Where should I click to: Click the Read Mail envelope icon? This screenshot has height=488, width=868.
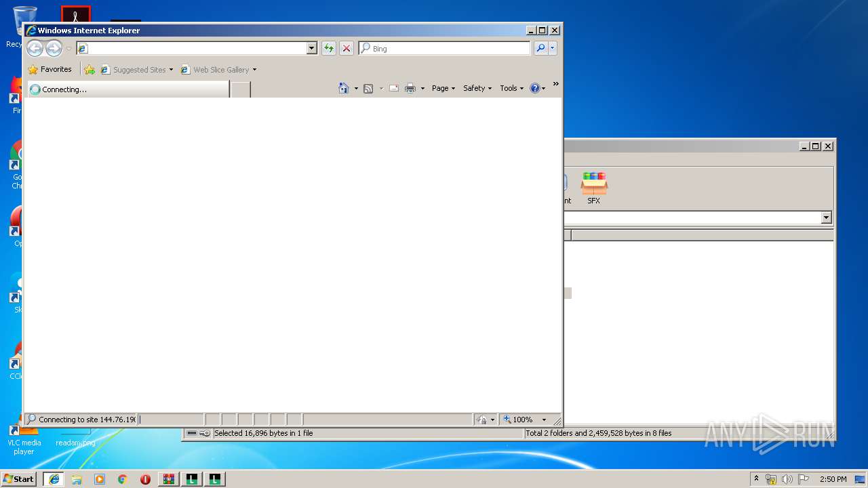pos(394,88)
